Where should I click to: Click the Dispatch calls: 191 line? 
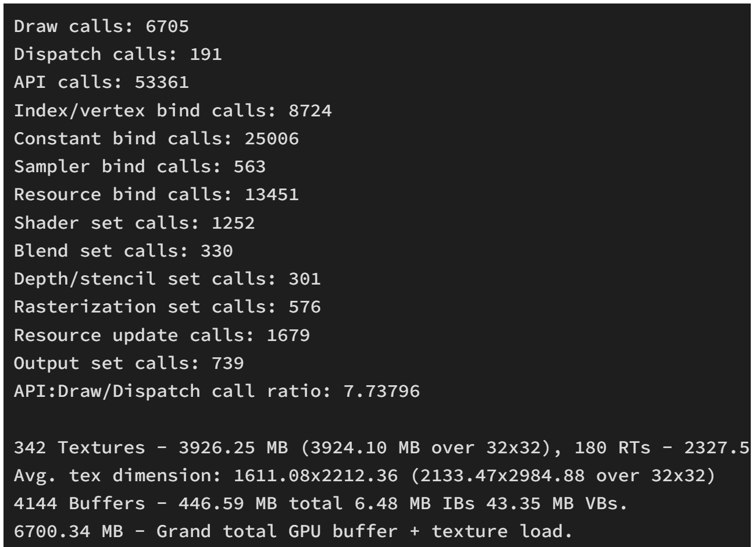[x=117, y=54]
